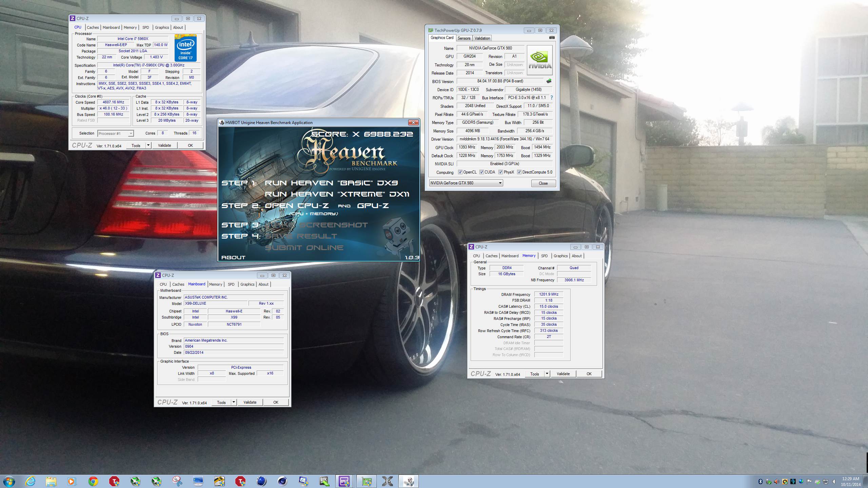Click the DRAM Frequency value 1201.9 MHz

click(549, 294)
